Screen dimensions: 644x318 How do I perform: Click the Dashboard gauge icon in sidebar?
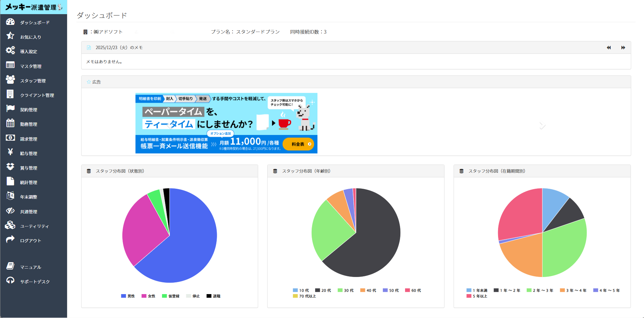(x=10, y=22)
